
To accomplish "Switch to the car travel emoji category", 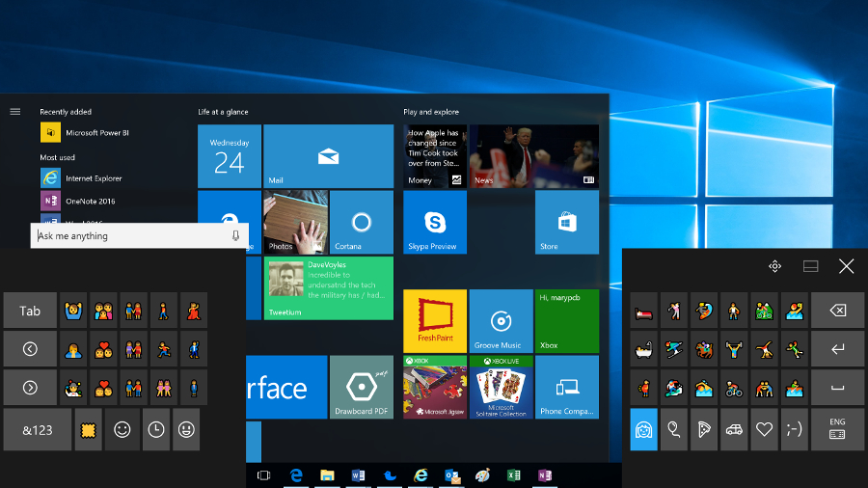I will pyautogui.click(x=734, y=429).
